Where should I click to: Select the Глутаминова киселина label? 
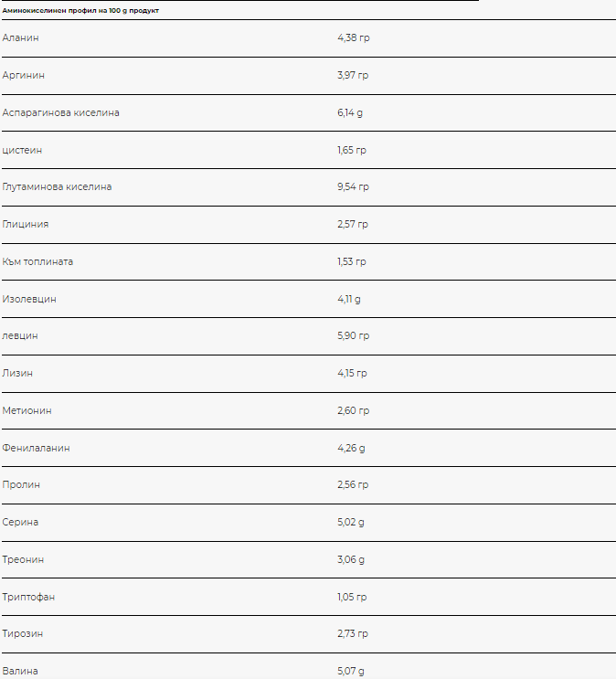(x=57, y=186)
